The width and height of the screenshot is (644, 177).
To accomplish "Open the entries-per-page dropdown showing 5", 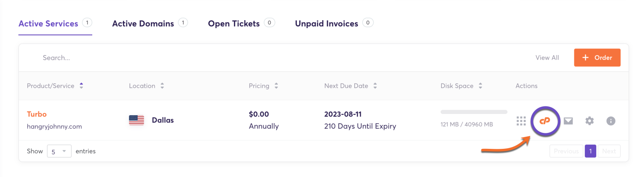I will (x=59, y=151).
